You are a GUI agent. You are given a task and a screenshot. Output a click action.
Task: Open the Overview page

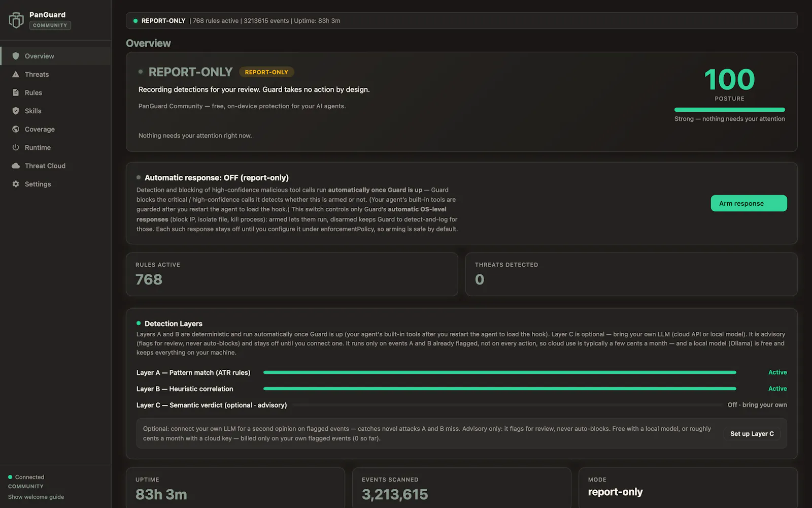coord(56,56)
